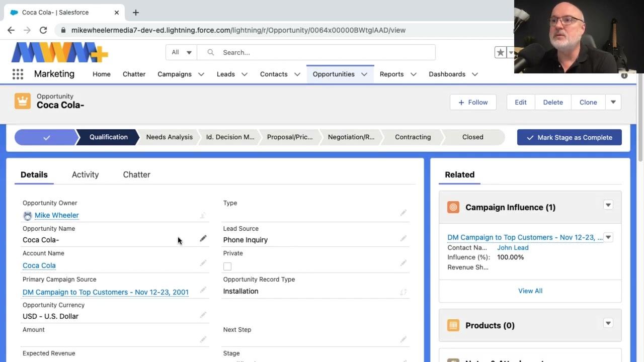The width and height of the screenshot is (644, 362).
Task: Click the favorites star icon
Action: [x=500, y=52]
